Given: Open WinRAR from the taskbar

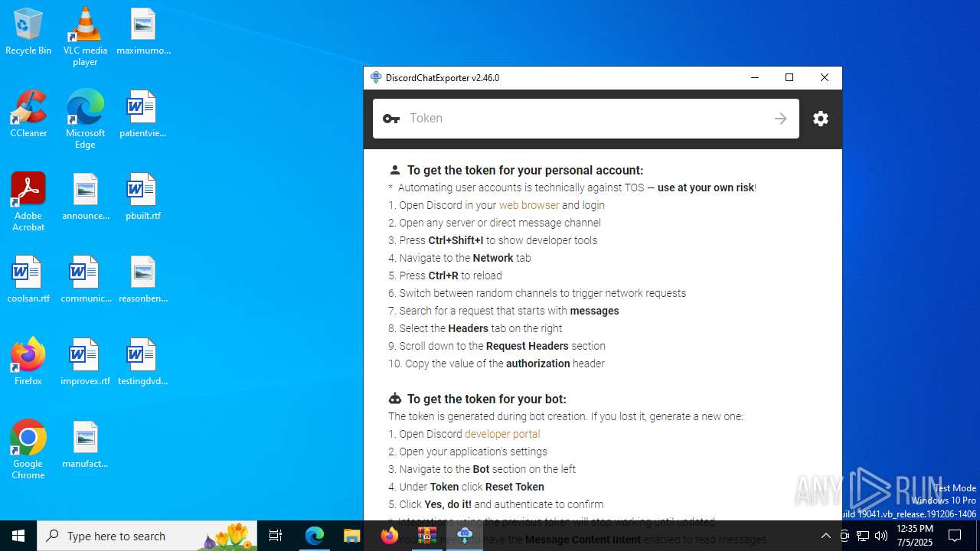Looking at the screenshot, I should click(x=427, y=536).
